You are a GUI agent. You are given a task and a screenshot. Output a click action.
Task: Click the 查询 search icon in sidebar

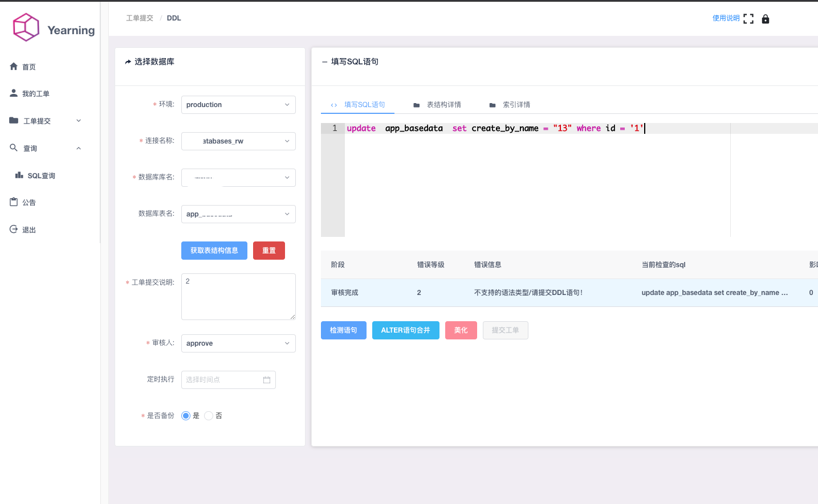tap(13, 147)
